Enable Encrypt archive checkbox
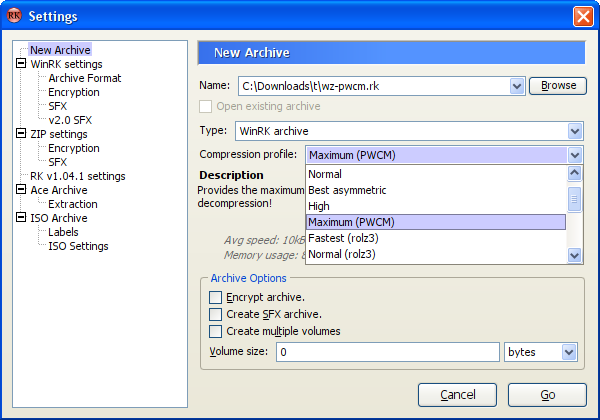 tap(215, 297)
